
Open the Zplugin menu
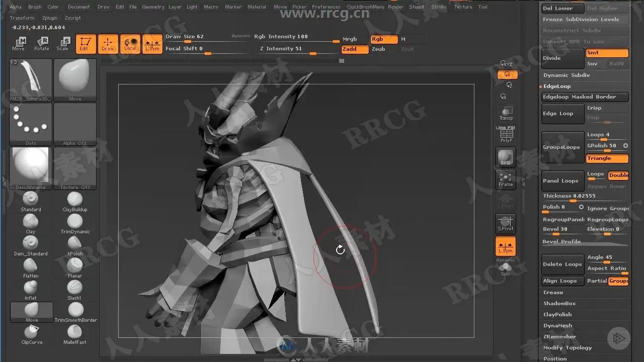(x=50, y=18)
